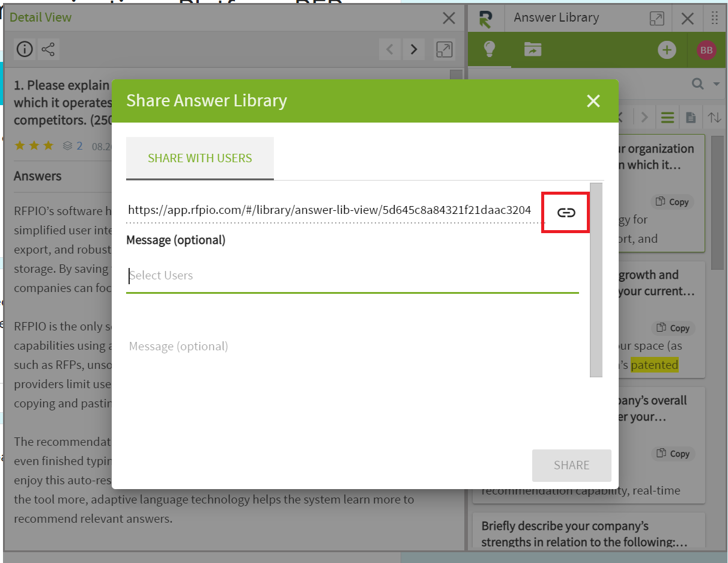Click the sort arrows icon in Answer Library

[714, 117]
